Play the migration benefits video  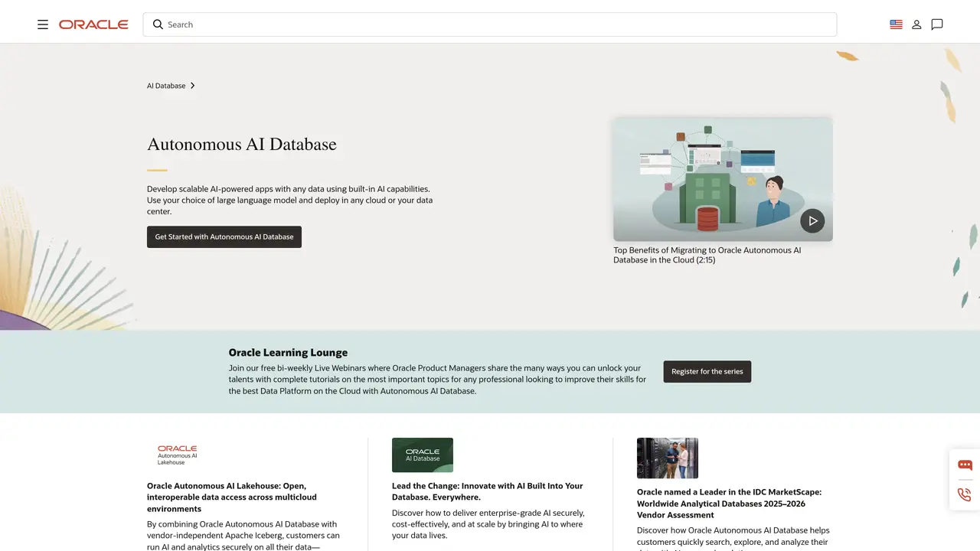coord(812,220)
